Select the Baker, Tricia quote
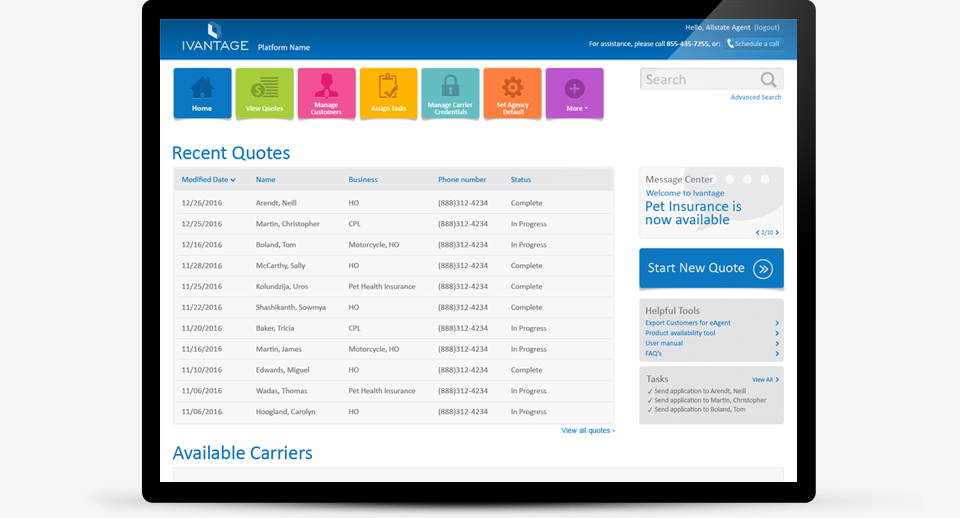The image size is (960, 518). click(394, 328)
